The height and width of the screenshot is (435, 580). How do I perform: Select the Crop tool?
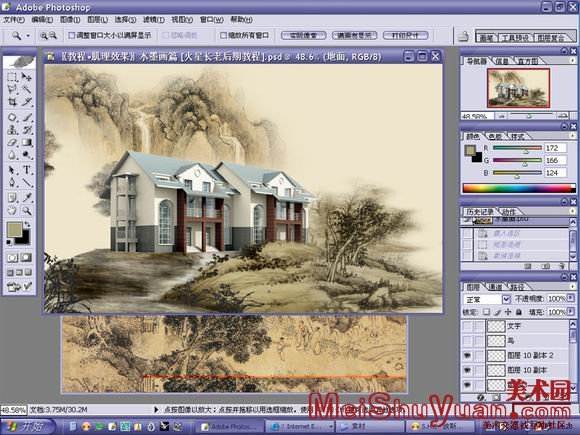tap(12, 102)
